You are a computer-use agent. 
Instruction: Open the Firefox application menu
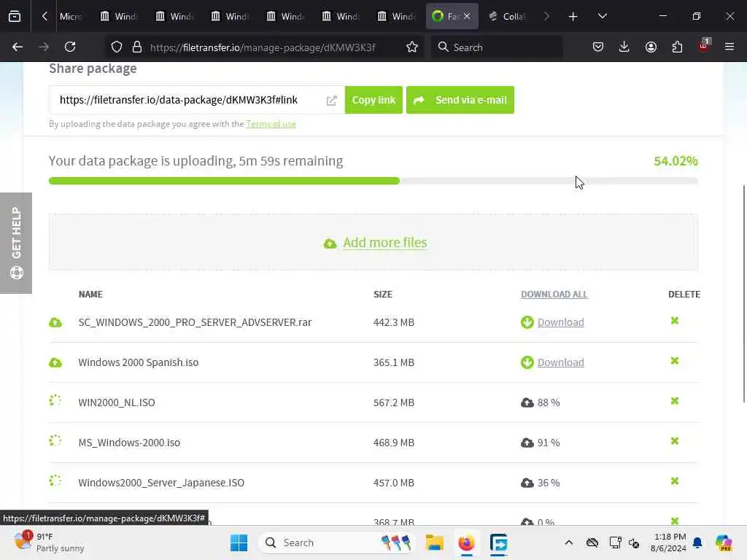729,47
